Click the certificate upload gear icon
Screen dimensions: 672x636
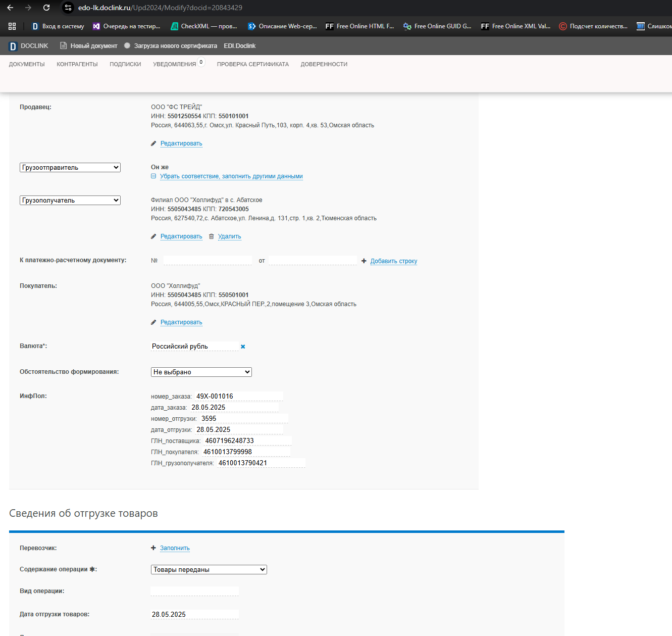[127, 45]
